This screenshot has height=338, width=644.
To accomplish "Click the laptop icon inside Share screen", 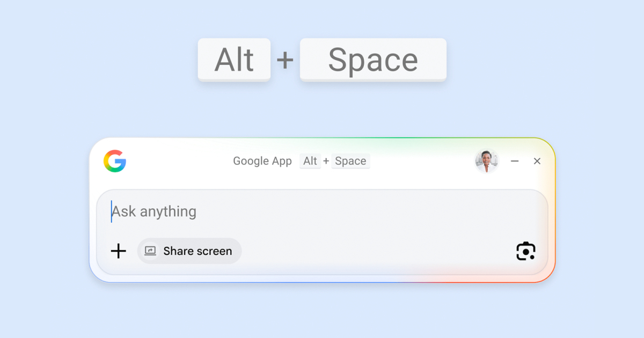I will (x=150, y=251).
